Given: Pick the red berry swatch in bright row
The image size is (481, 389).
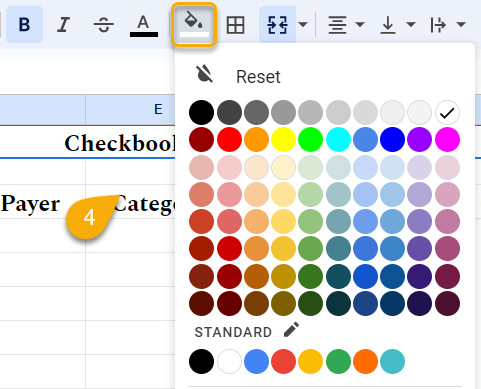Looking at the screenshot, I should pyautogui.click(x=202, y=140).
